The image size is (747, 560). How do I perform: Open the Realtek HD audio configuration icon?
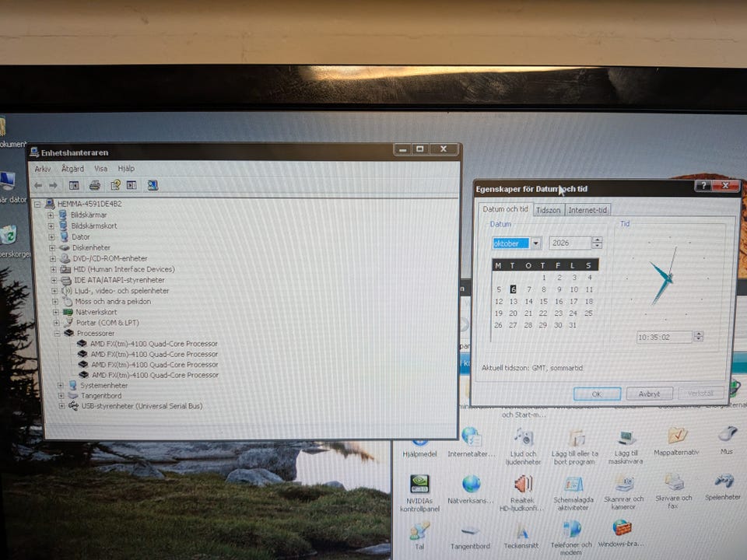coord(521,493)
